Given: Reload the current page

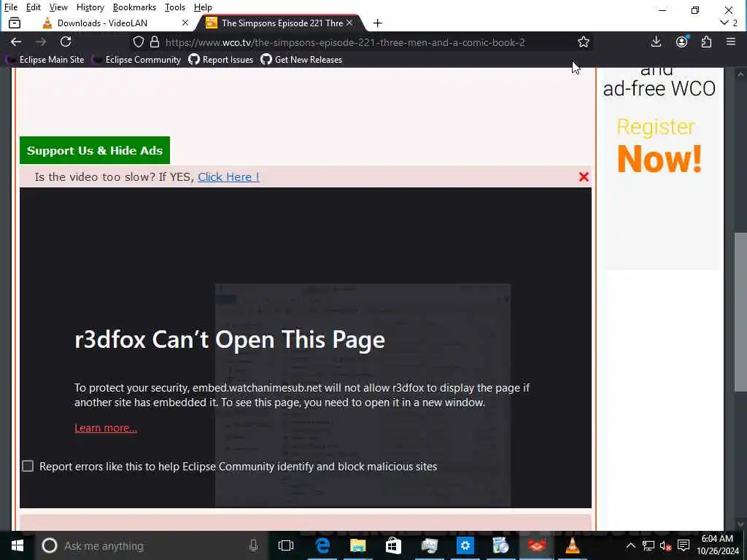Looking at the screenshot, I should point(66,42).
